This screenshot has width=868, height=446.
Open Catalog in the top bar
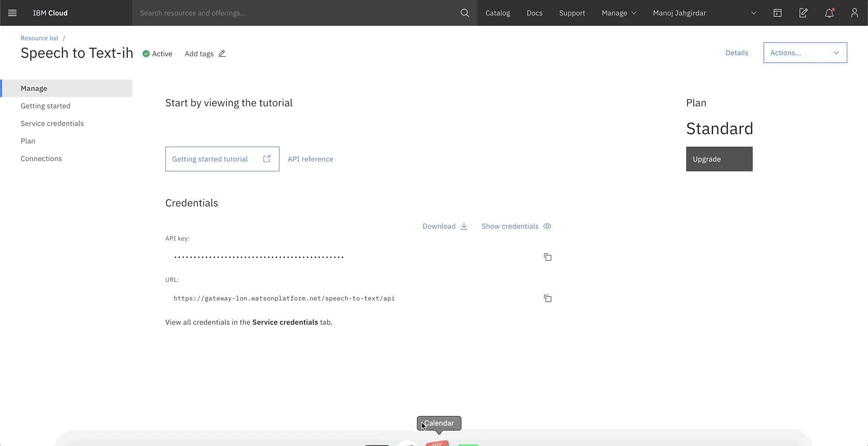coord(498,13)
